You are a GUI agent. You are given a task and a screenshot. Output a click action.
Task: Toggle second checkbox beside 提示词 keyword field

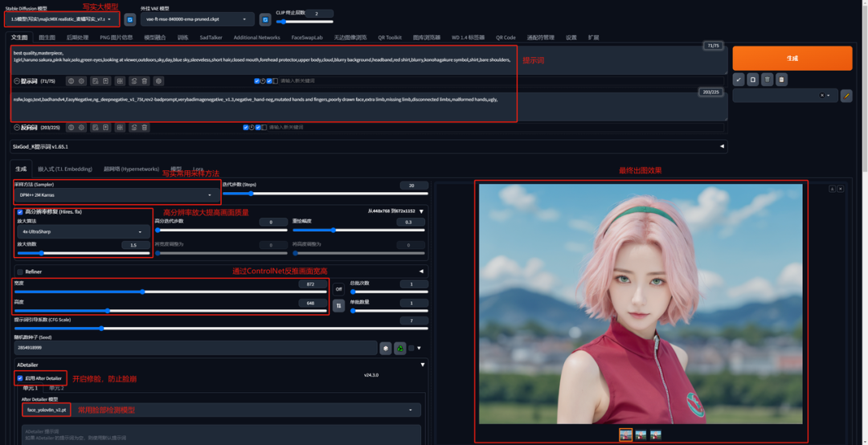coord(269,81)
